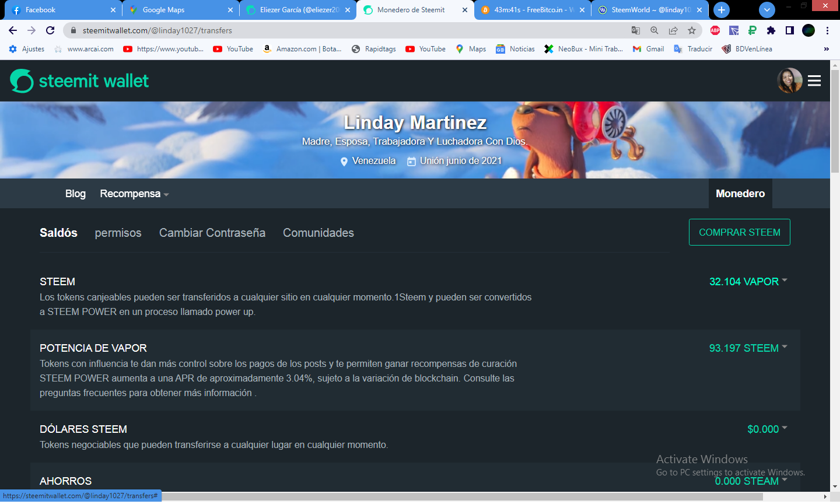Open a new browser tab
Image resolution: width=840 pixels, height=504 pixels.
coord(722,10)
